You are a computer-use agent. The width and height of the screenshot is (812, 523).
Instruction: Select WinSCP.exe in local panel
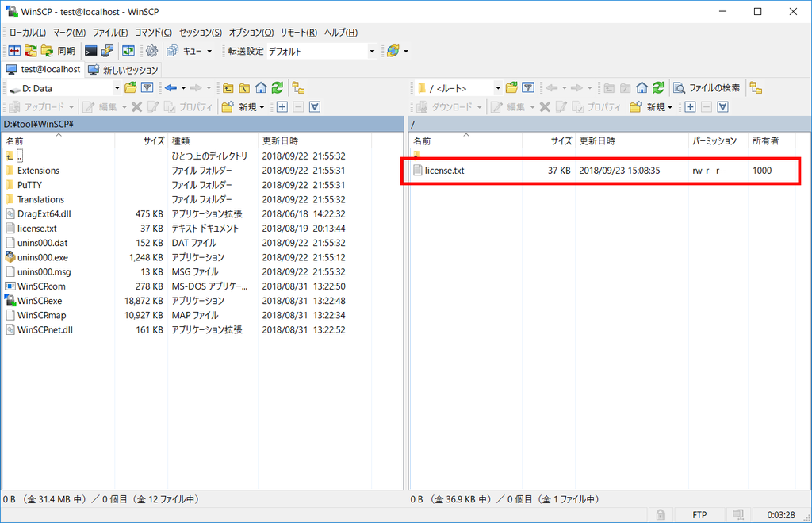tap(40, 301)
